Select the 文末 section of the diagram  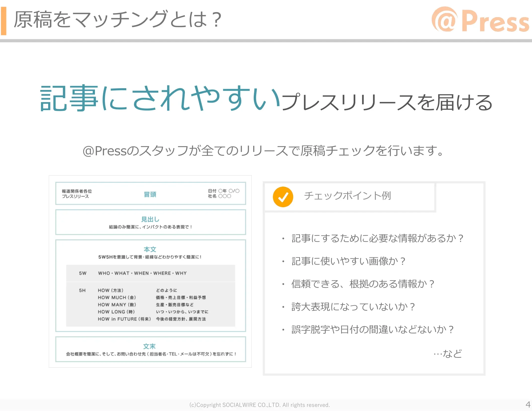click(150, 349)
